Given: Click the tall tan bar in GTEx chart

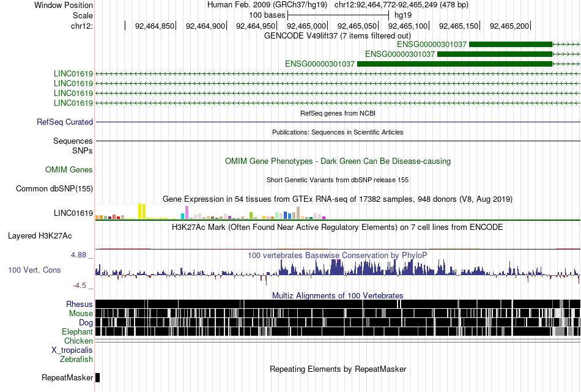Looking at the screenshot, I should (298, 213).
